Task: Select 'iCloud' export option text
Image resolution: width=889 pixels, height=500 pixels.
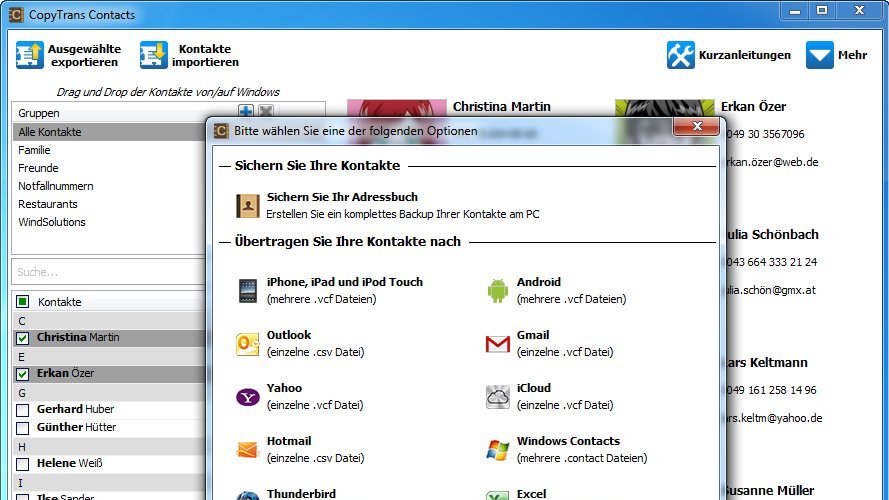Action: (534, 388)
